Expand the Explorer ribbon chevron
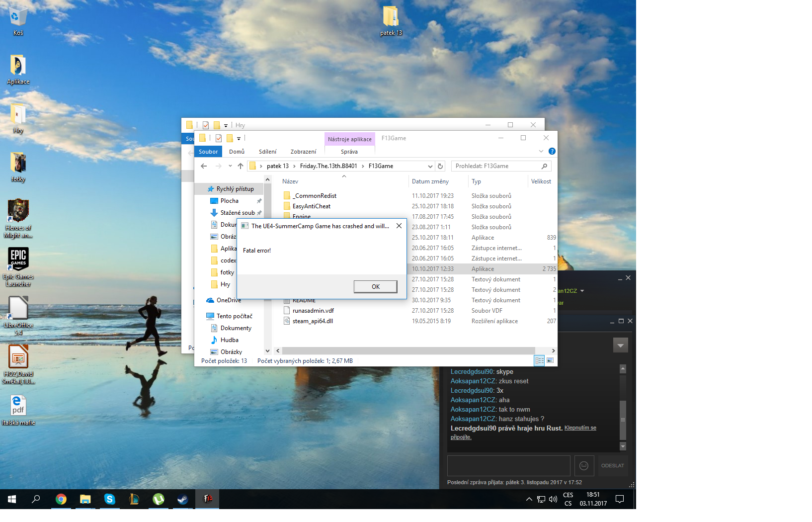Image resolution: width=812 pixels, height=522 pixels. coord(541,151)
